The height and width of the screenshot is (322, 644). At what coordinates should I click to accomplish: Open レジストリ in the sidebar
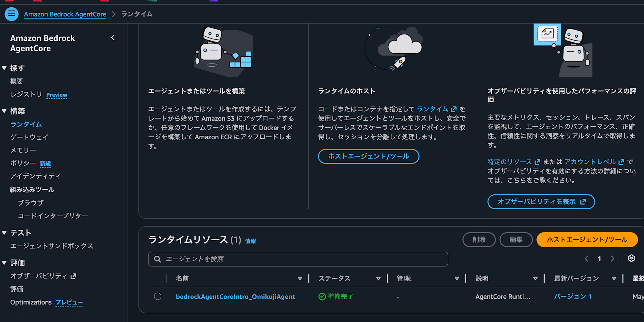click(26, 94)
